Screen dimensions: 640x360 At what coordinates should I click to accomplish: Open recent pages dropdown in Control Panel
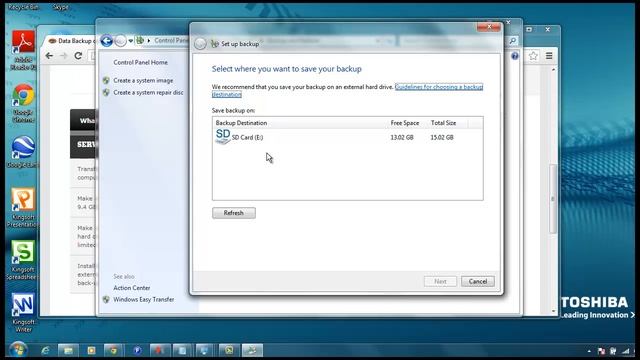(x=131, y=41)
